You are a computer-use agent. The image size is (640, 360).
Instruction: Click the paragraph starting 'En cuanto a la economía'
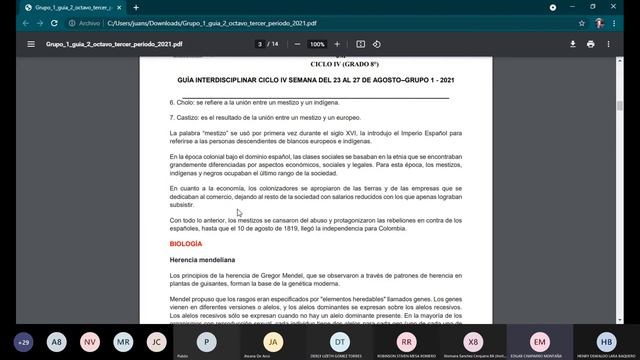coord(316,196)
